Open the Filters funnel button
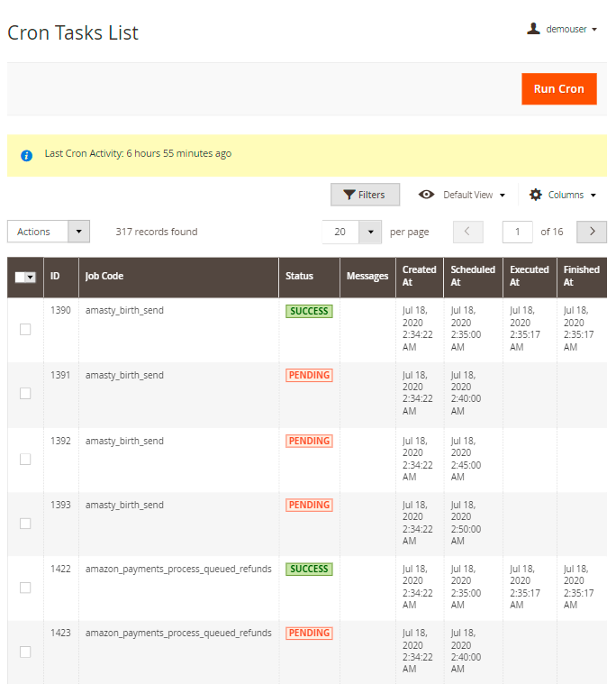Image resolution: width=616 pixels, height=684 pixels. [365, 195]
